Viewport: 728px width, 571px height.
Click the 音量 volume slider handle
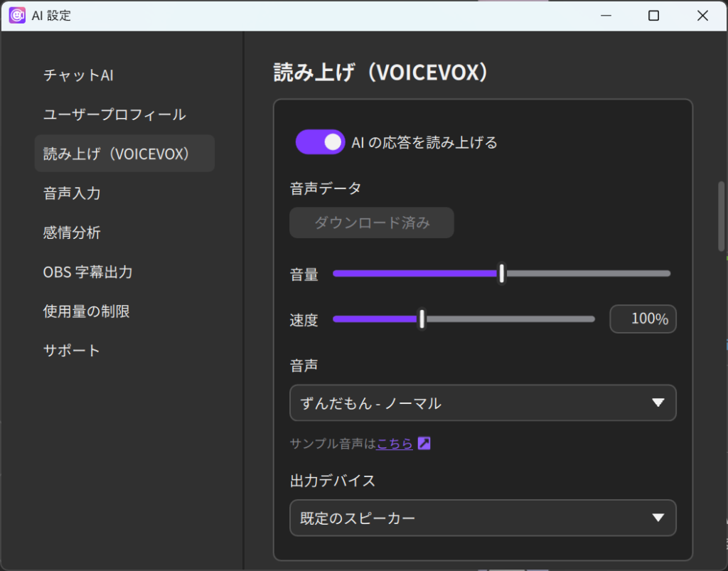click(501, 274)
